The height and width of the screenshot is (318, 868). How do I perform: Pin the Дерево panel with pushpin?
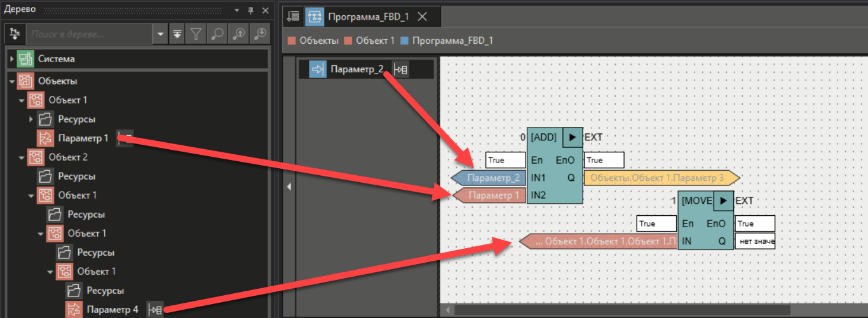250,10
